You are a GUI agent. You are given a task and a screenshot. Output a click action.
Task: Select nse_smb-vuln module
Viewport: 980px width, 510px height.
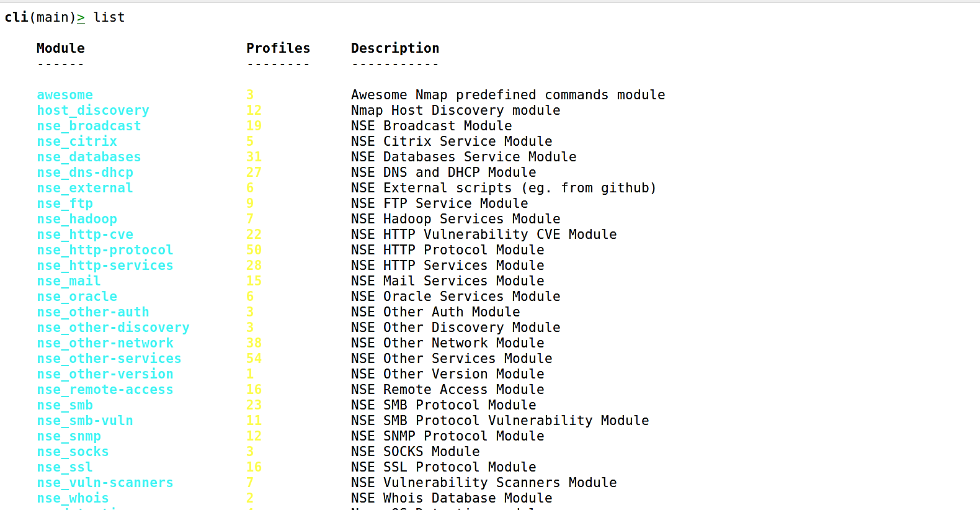click(85, 421)
